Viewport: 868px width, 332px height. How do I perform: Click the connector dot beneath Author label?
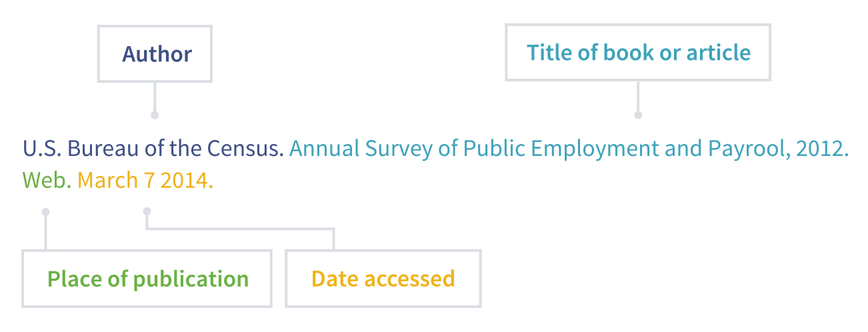[155, 115]
